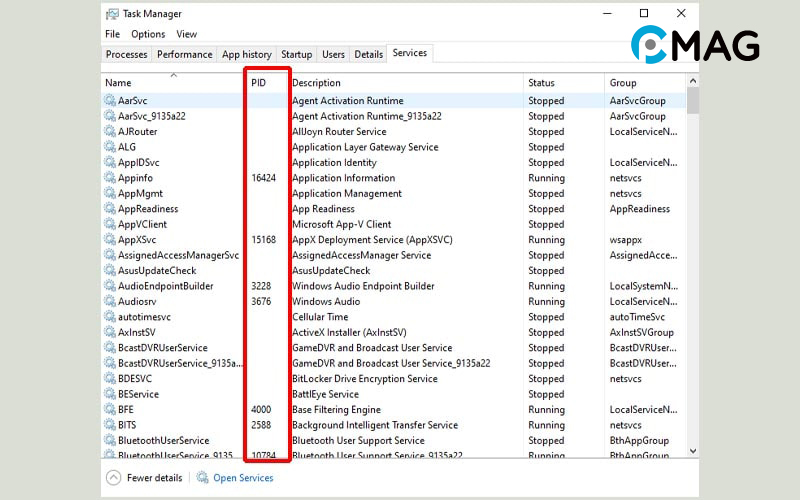Open the Startup tab

(x=296, y=54)
